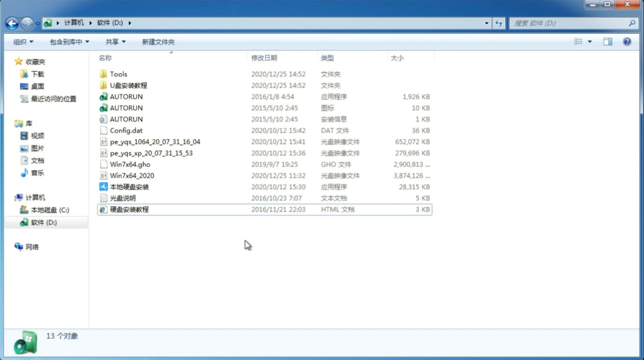This screenshot has height=360, width=644.
Task: Open the 本地硬盘安装 application
Action: coord(129,187)
